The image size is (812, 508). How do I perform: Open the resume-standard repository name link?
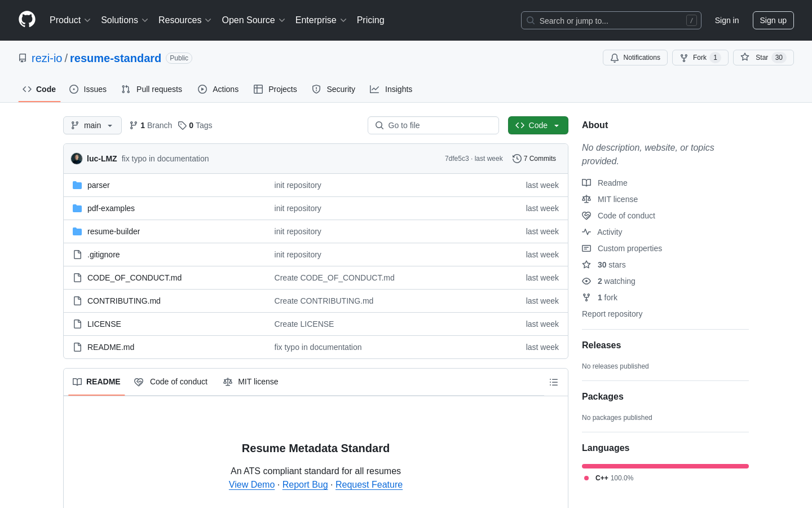(x=116, y=58)
